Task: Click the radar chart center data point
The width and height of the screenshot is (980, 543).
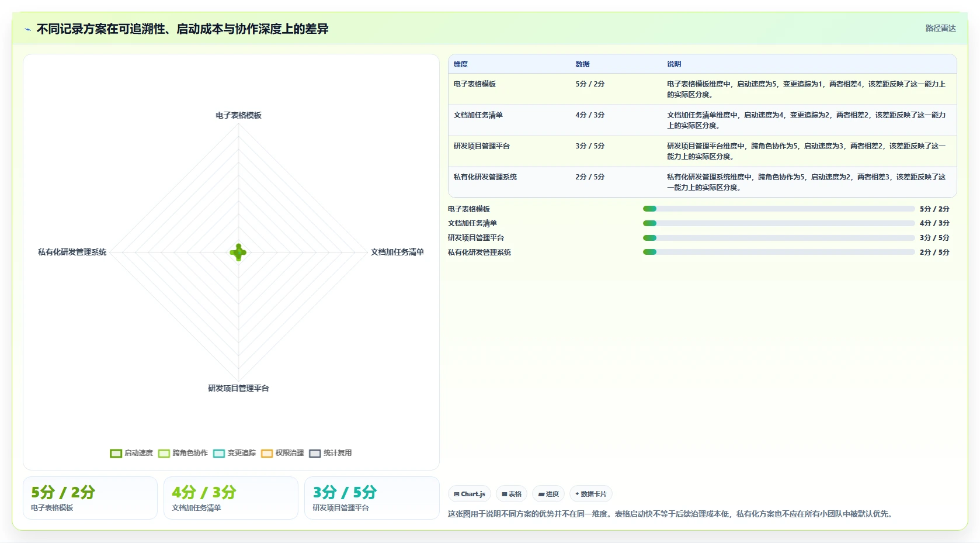Action: click(238, 253)
